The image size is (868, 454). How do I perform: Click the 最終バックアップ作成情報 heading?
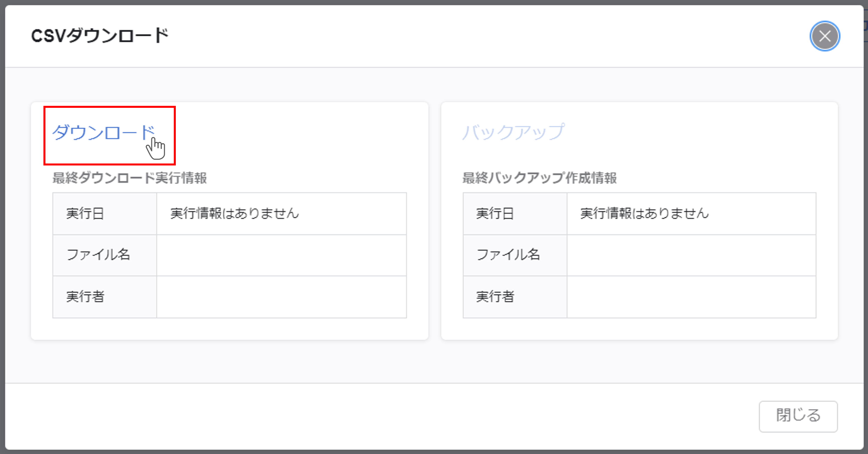[539, 178]
